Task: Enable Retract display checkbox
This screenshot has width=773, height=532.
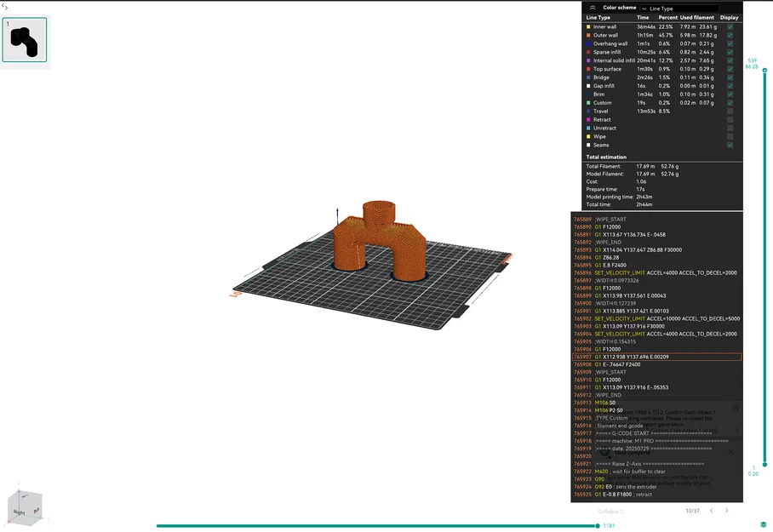Action: click(x=730, y=119)
